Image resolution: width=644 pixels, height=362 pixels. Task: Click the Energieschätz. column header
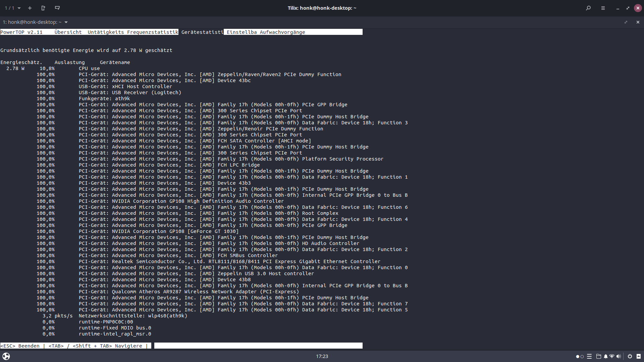[21, 62]
